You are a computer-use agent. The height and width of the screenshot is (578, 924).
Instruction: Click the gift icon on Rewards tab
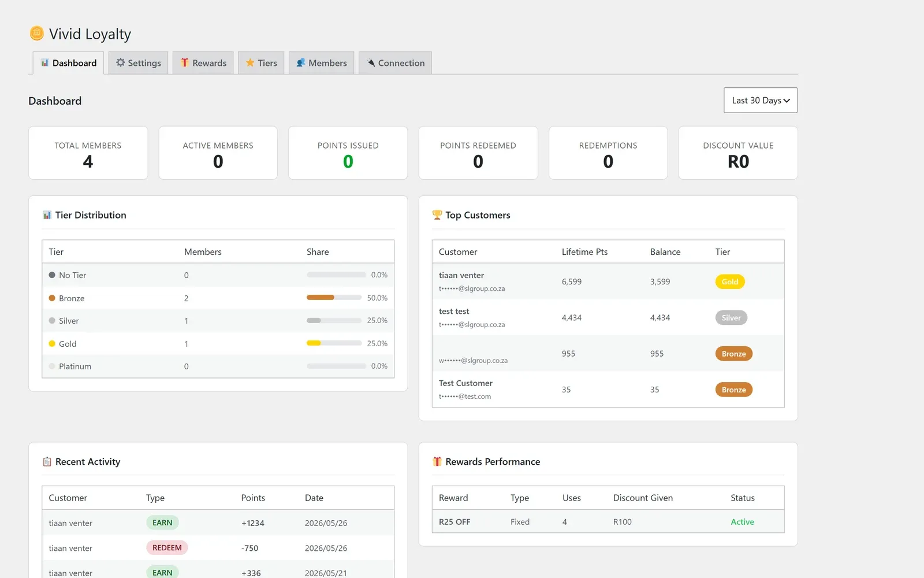[185, 62]
